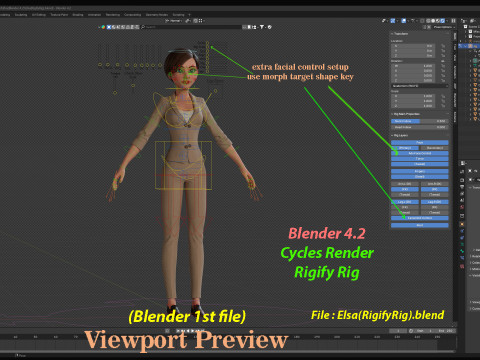Screen dimensions: 480x360
Task: Open the View Layer properties tab icon
Action: 462,193
